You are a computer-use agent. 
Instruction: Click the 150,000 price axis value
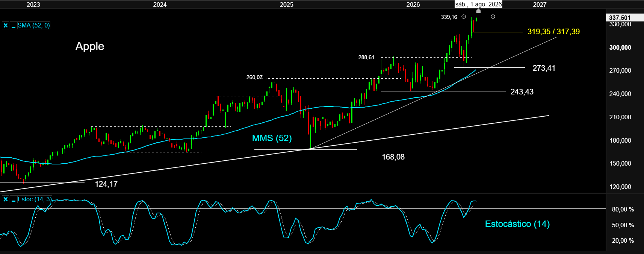[x=620, y=164]
